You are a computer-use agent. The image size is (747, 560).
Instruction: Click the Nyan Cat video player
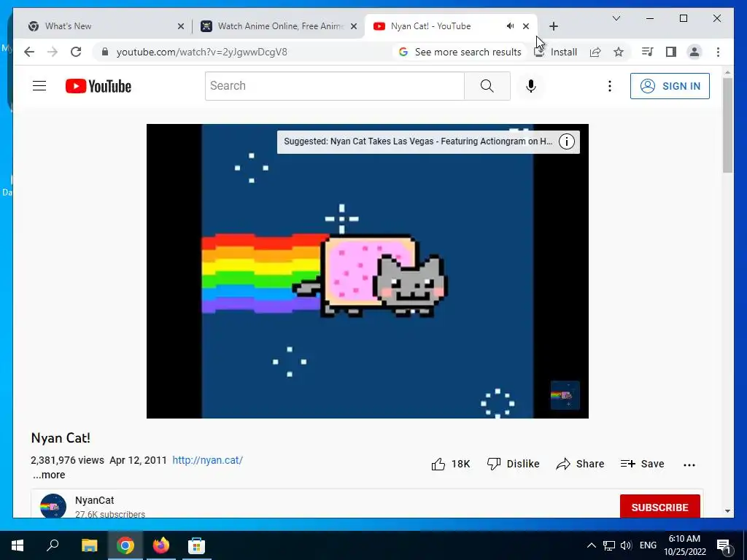pos(368,271)
